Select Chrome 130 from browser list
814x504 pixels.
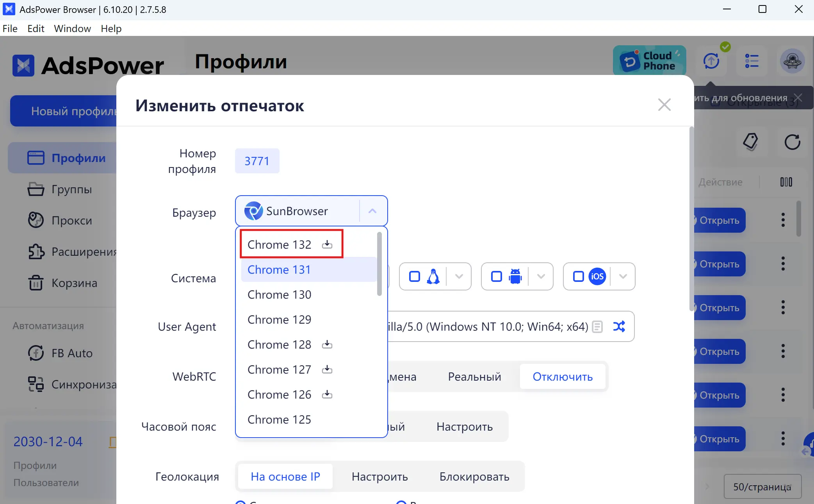click(308, 295)
